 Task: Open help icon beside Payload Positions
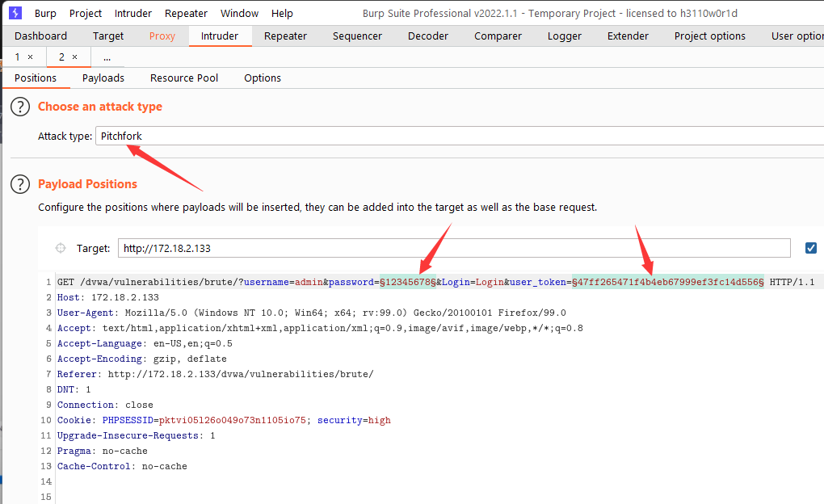[x=20, y=184]
